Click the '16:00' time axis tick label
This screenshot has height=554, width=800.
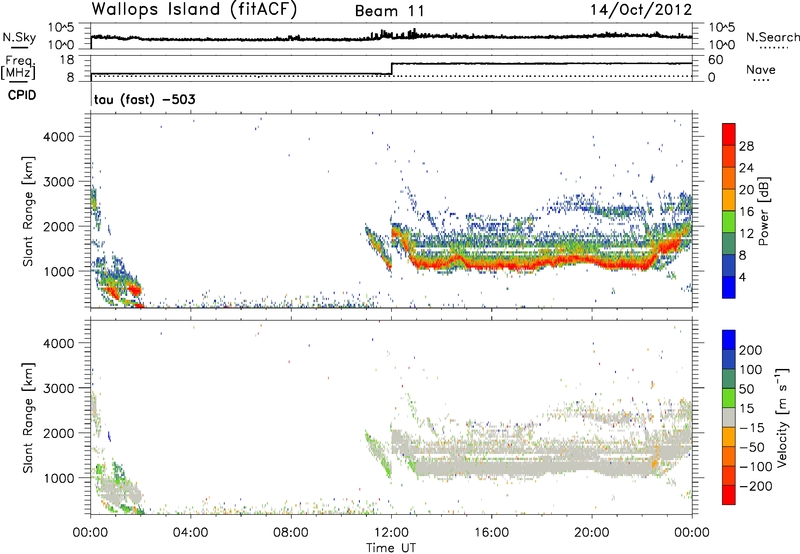tap(492, 533)
